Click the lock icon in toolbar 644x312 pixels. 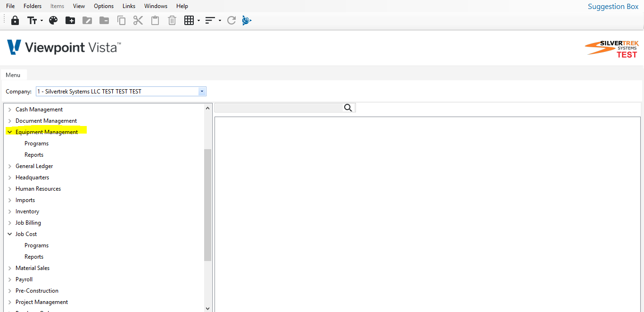coord(15,20)
